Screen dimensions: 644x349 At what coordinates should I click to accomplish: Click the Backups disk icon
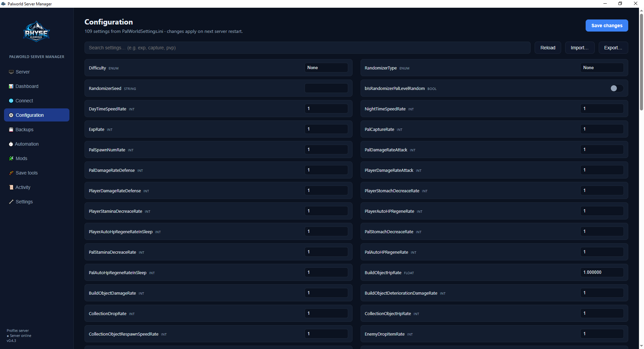[11, 130]
